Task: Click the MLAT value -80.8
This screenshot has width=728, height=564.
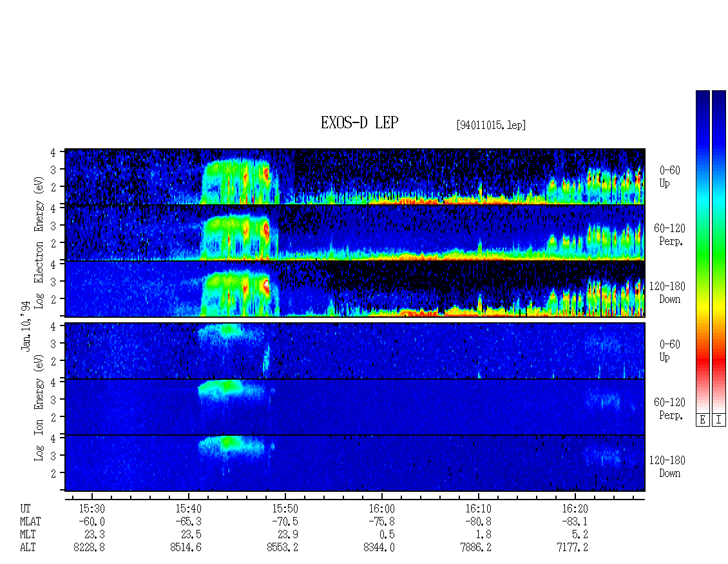Action: click(x=478, y=521)
